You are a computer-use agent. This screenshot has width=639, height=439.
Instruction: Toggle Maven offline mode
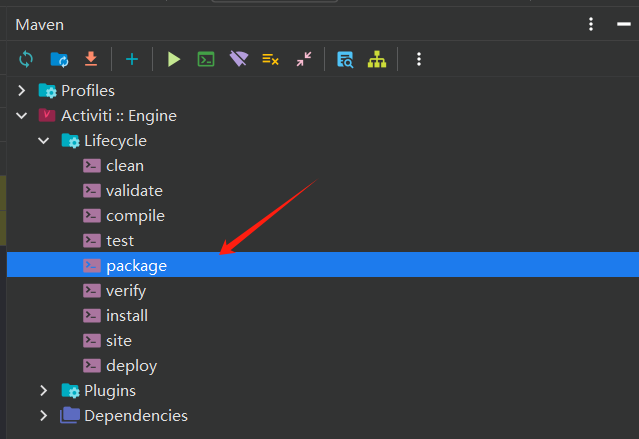tap(237, 59)
